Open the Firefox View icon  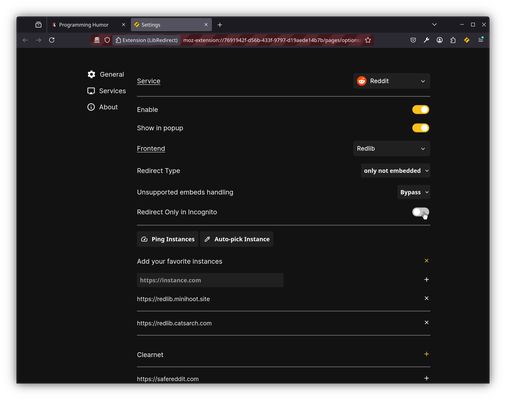38,25
